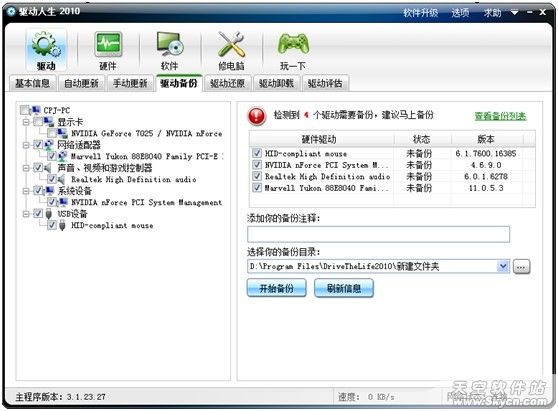This screenshot has width=558, height=411.
Task: Click the 显示卡 display card icon
Action: [x=49, y=122]
